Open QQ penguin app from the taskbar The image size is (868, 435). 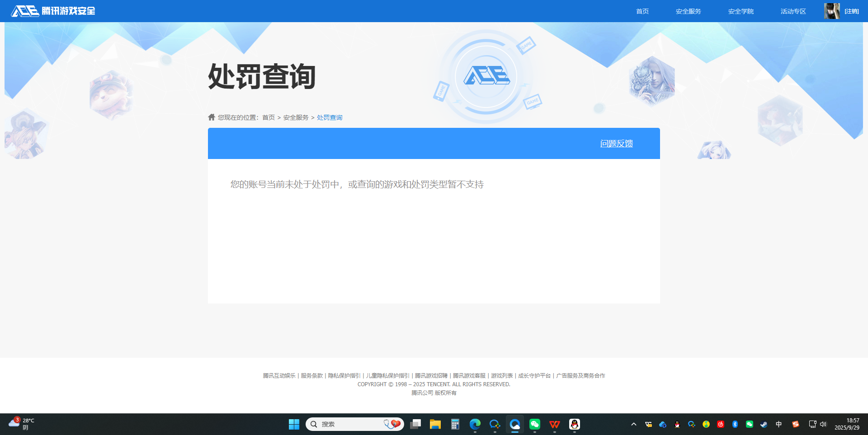(574, 424)
